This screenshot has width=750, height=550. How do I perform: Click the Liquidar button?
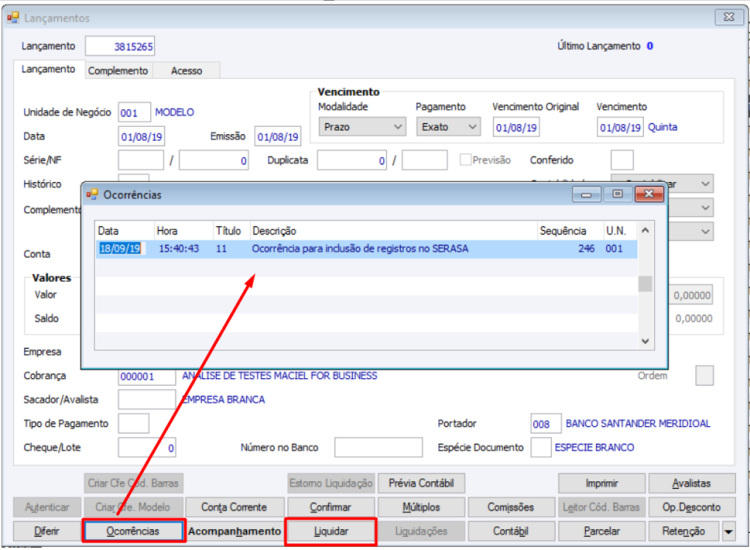331,531
